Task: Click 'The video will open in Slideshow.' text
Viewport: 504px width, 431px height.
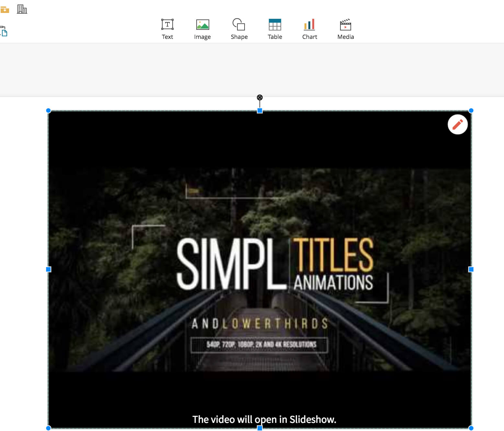Action: point(264,419)
